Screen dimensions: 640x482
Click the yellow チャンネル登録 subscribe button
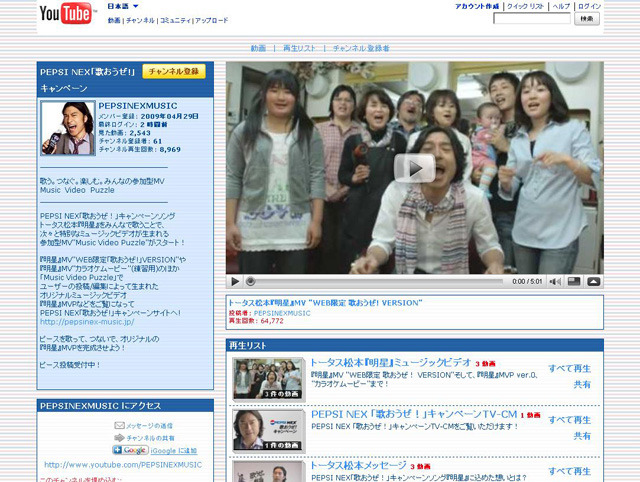pyautogui.click(x=174, y=71)
